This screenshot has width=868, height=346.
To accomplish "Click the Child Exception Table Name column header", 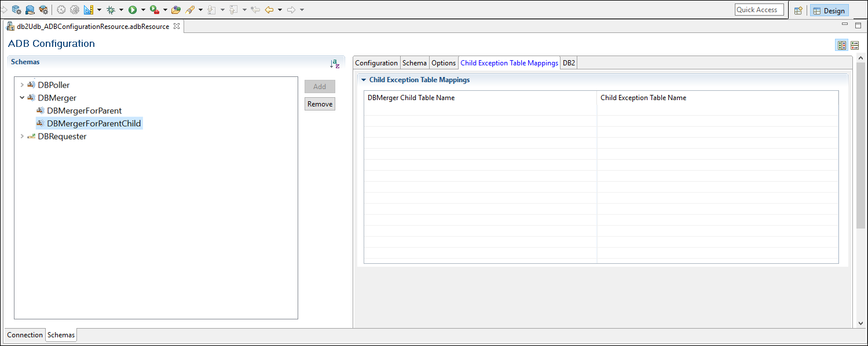I will point(717,98).
